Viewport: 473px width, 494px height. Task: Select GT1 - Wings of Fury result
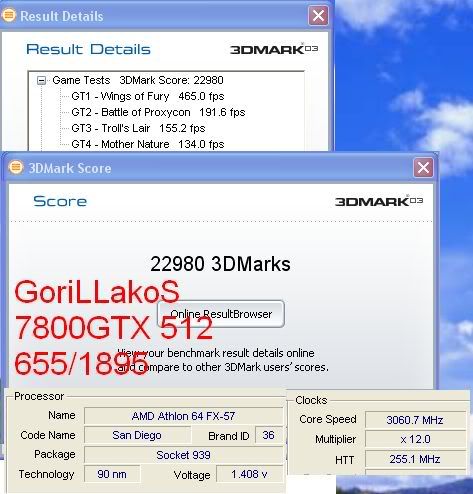coord(148,96)
